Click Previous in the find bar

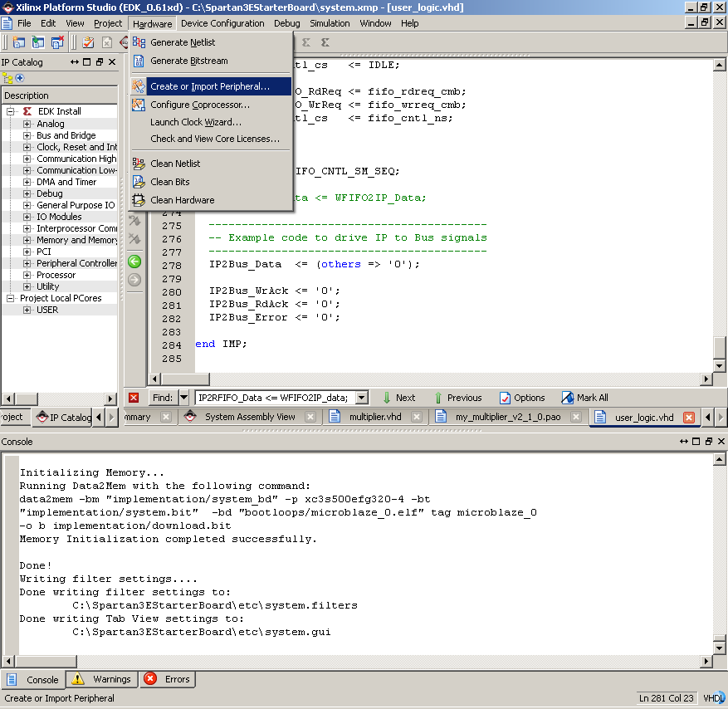pos(458,398)
